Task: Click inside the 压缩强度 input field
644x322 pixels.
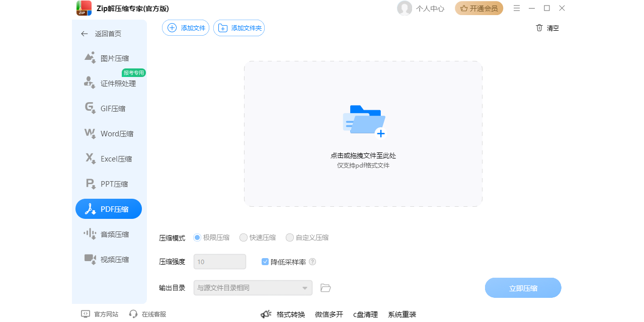Action: point(220,261)
